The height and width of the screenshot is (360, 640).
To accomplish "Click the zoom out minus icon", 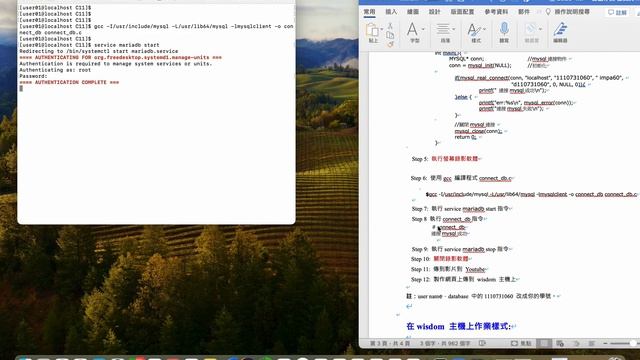I will click(x=605, y=343).
